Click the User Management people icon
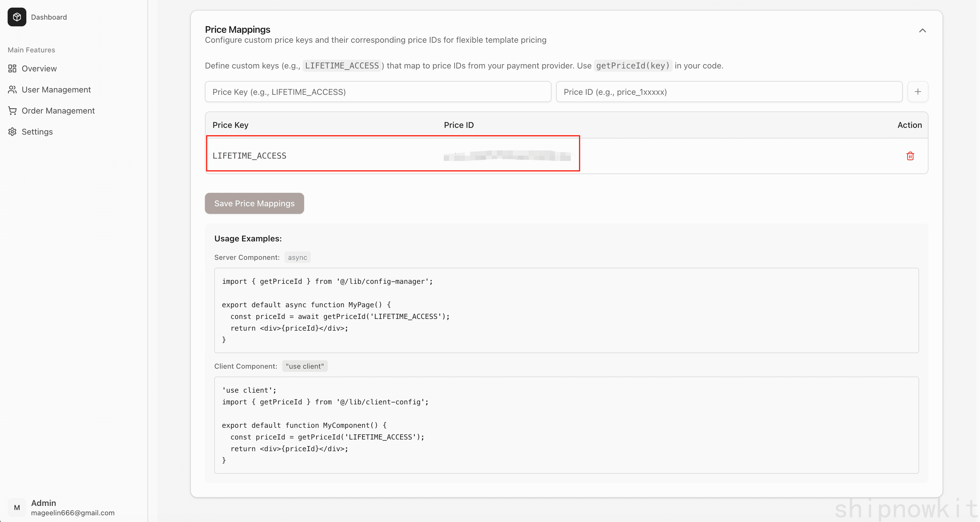Image resolution: width=980 pixels, height=522 pixels. (x=12, y=89)
